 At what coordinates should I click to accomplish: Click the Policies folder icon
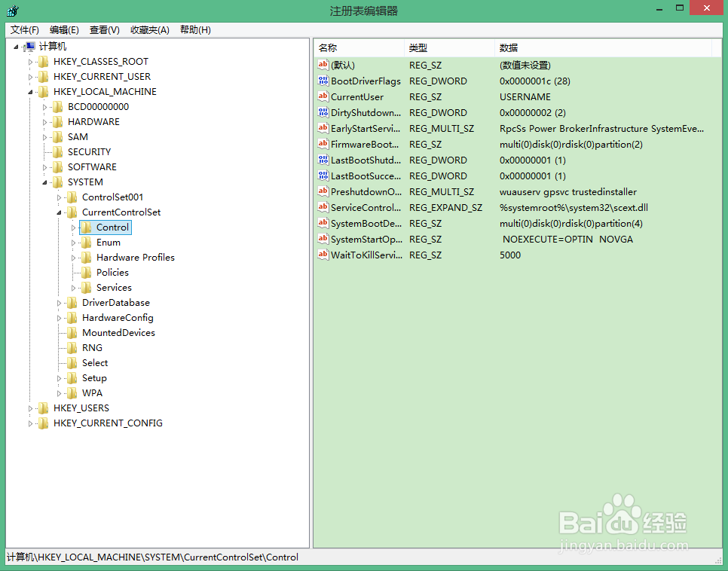pyautogui.click(x=87, y=273)
